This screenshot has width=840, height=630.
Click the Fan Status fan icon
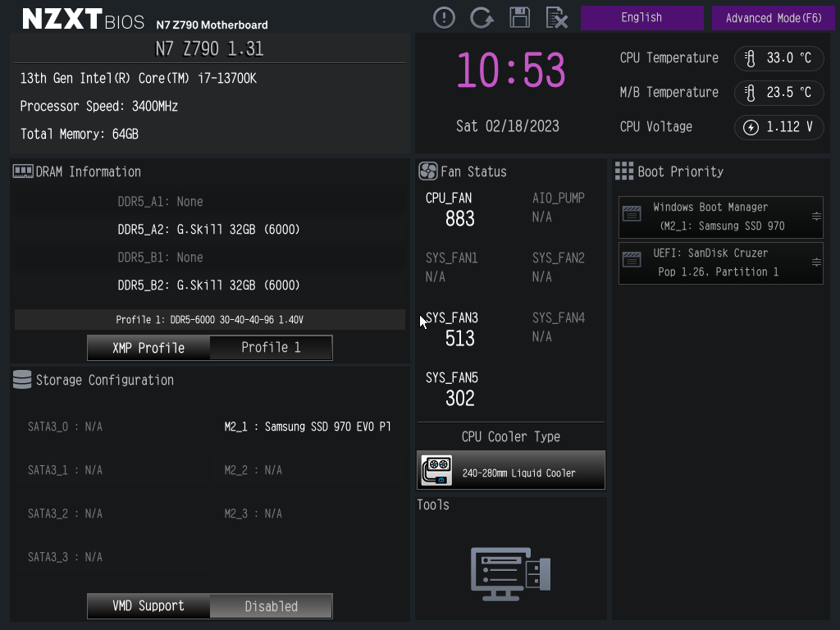point(427,171)
